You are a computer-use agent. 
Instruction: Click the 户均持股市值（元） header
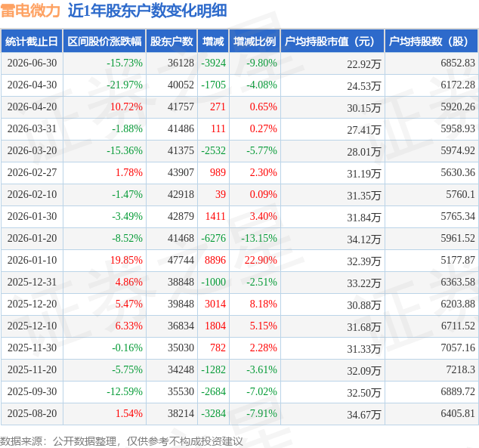click(x=332, y=42)
